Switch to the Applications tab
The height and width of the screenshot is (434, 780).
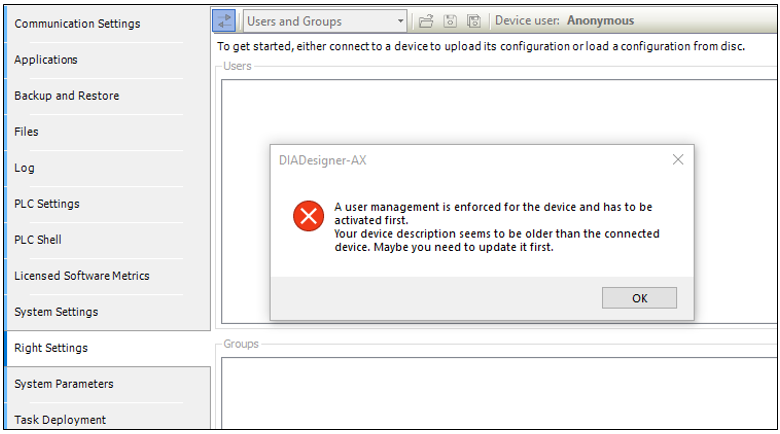[x=46, y=59]
